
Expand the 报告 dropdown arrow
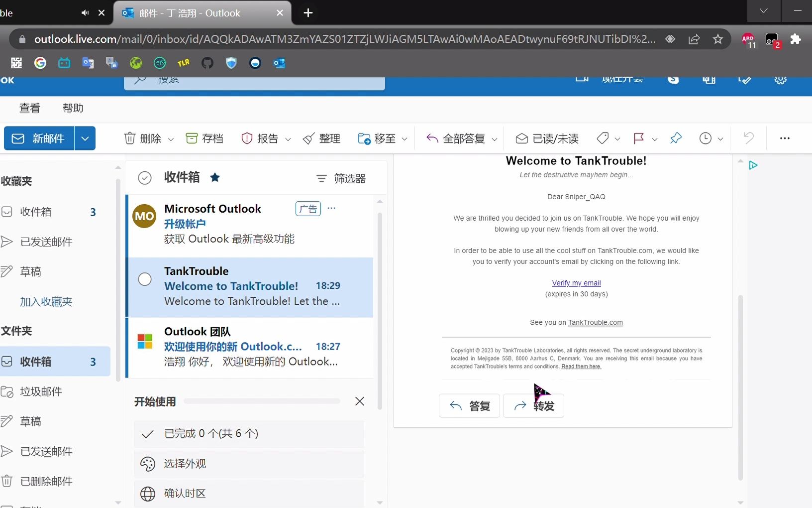tap(288, 139)
